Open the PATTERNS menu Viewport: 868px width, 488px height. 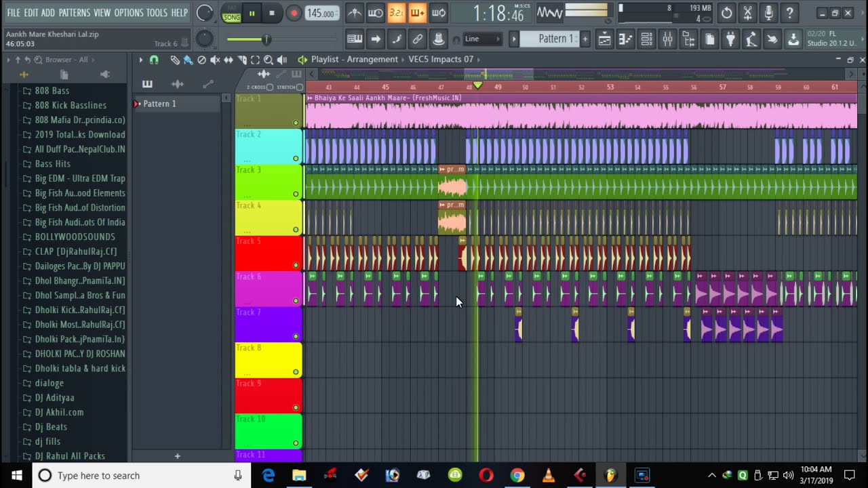(74, 13)
